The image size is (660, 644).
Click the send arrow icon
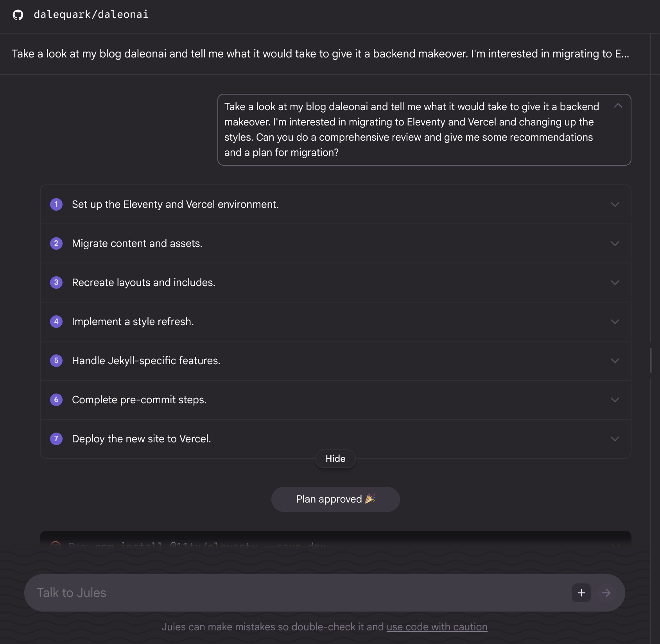tap(606, 593)
